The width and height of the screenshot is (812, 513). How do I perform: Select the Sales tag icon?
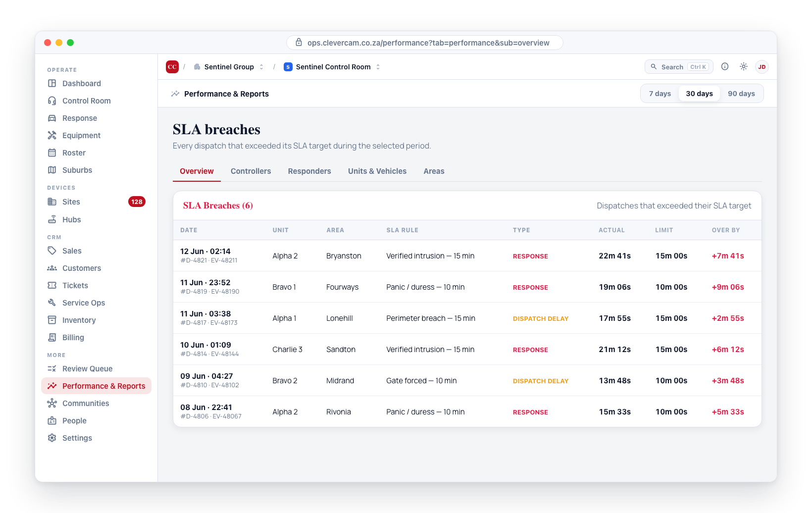(52, 251)
